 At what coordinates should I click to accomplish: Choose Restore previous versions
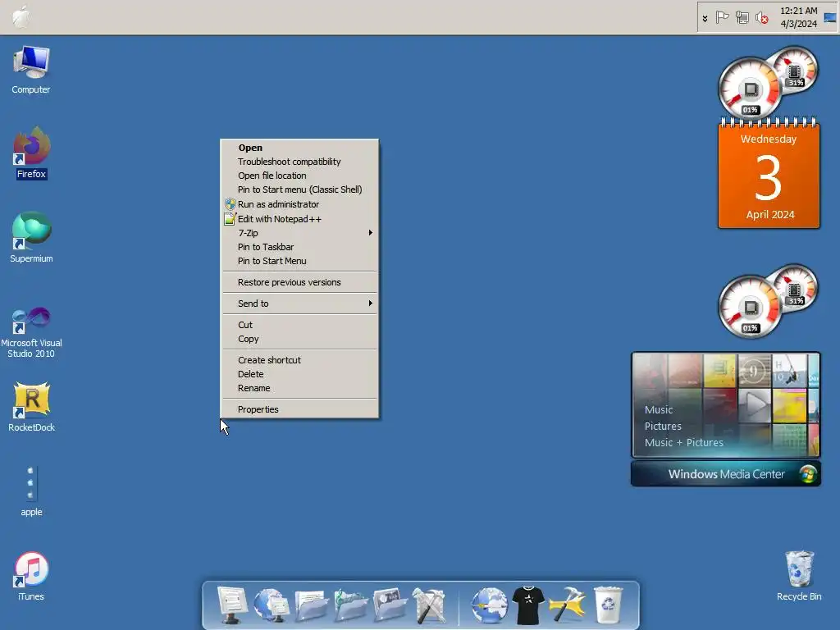click(x=300, y=282)
